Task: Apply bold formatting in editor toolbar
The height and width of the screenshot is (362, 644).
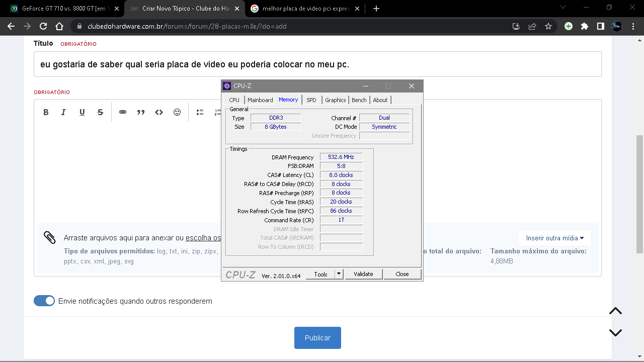Action: 46,112
